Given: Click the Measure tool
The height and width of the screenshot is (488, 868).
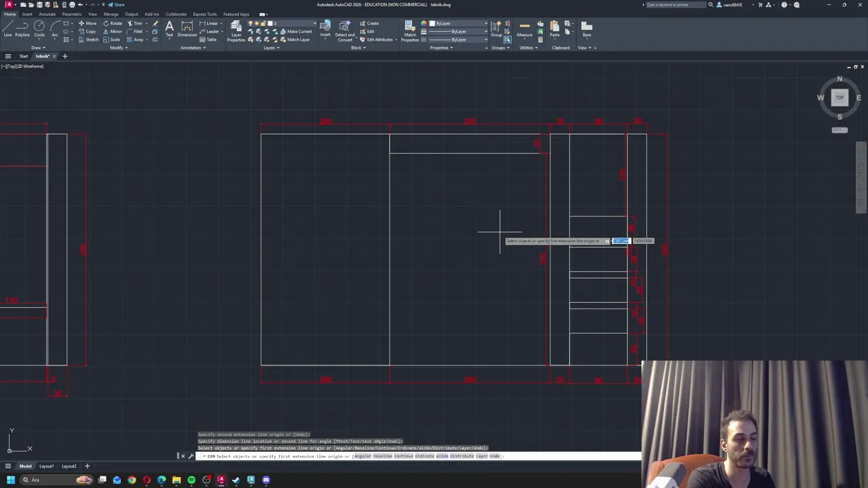Looking at the screenshot, I should [x=524, y=28].
